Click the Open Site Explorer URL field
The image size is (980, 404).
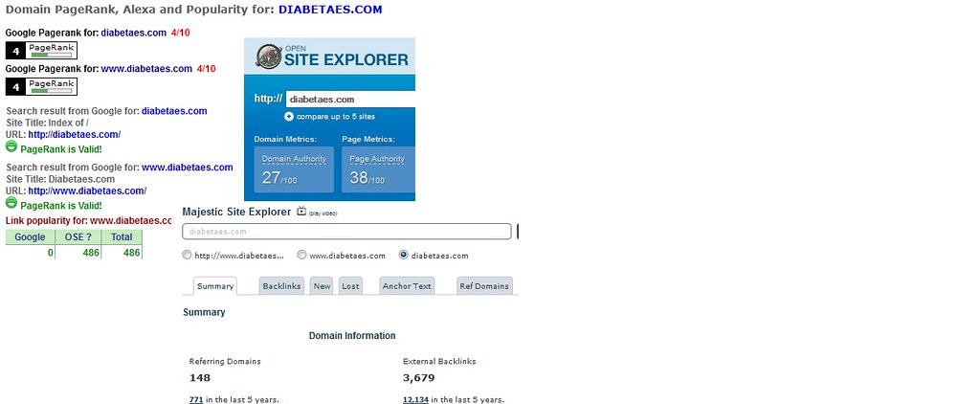point(350,100)
